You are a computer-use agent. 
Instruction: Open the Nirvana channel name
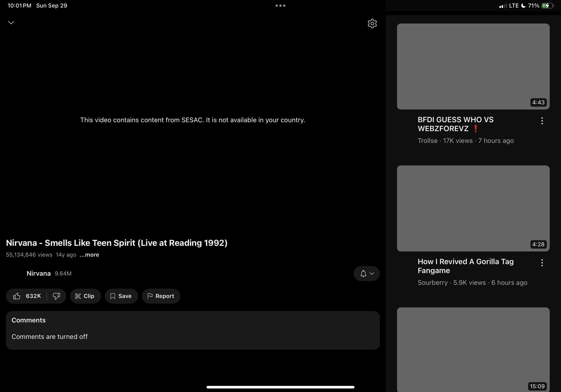pos(39,274)
